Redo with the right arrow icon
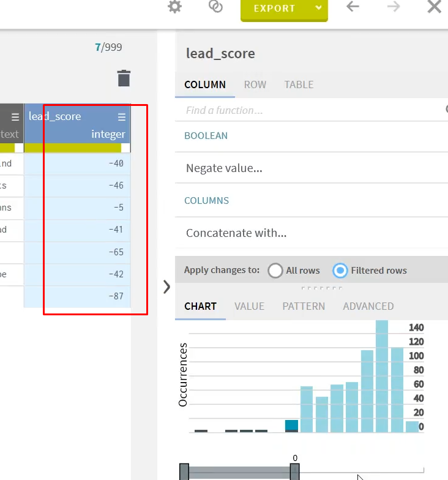 tap(393, 6)
